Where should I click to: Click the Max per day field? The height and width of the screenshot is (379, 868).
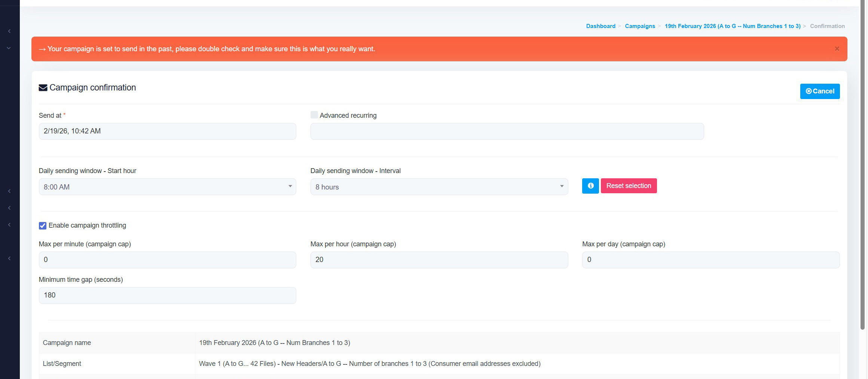[x=710, y=260]
